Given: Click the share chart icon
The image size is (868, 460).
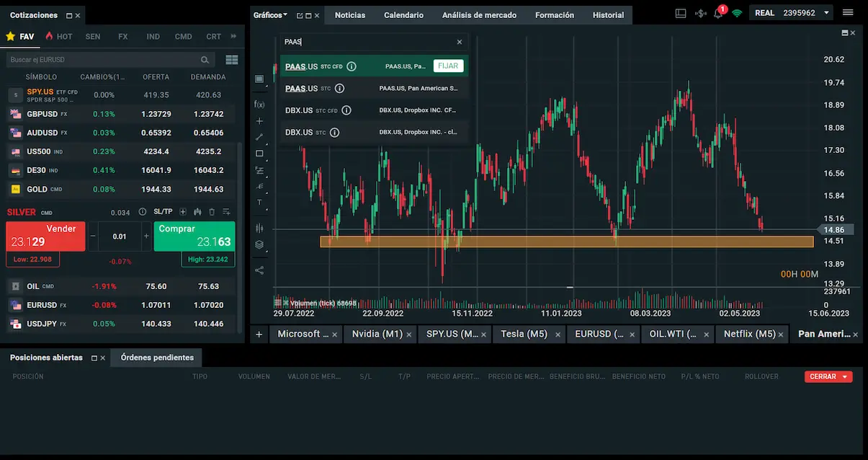Looking at the screenshot, I should tap(259, 270).
